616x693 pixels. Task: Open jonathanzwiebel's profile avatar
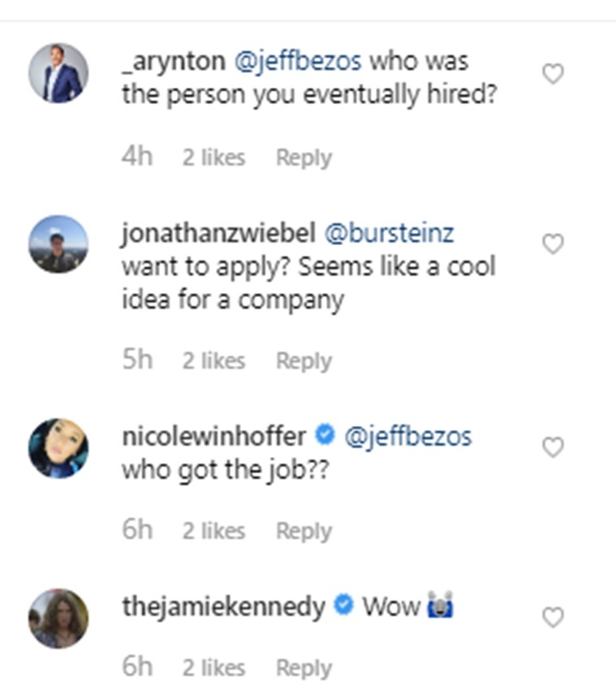coord(58,244)
